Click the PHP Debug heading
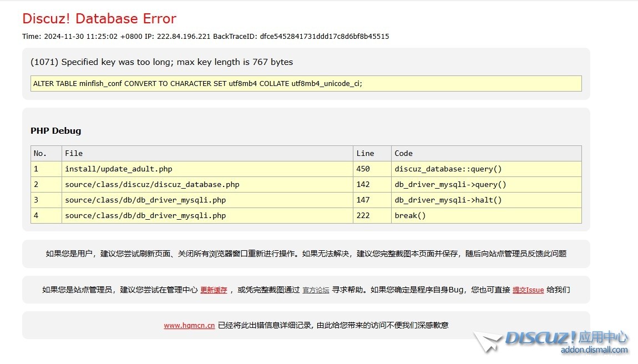This screenshot has height=364, width=638. pyautogui.click(x=55, y=131)
